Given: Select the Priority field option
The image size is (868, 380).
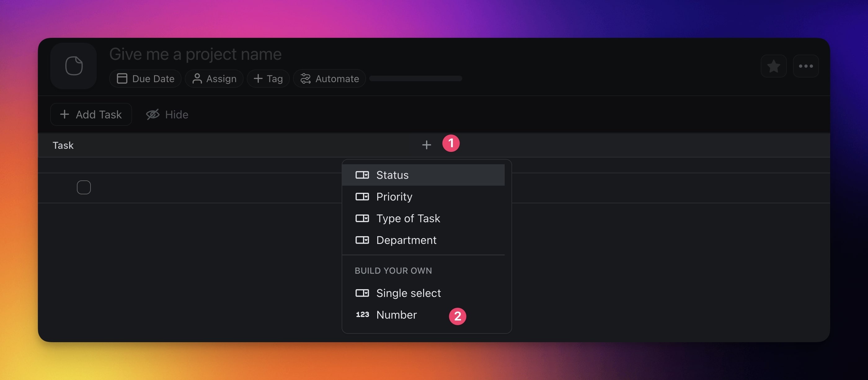Looking at the screenshot, I should click(394, 197).
